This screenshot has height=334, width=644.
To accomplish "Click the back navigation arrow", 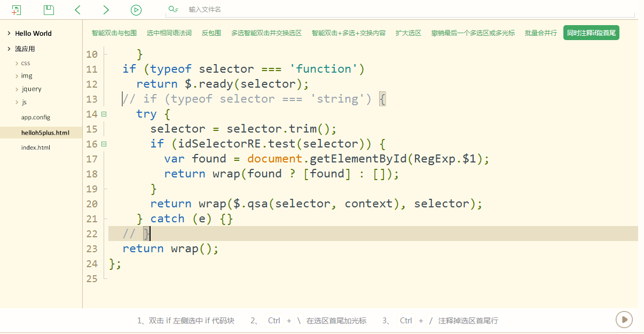I will (78, 10).
